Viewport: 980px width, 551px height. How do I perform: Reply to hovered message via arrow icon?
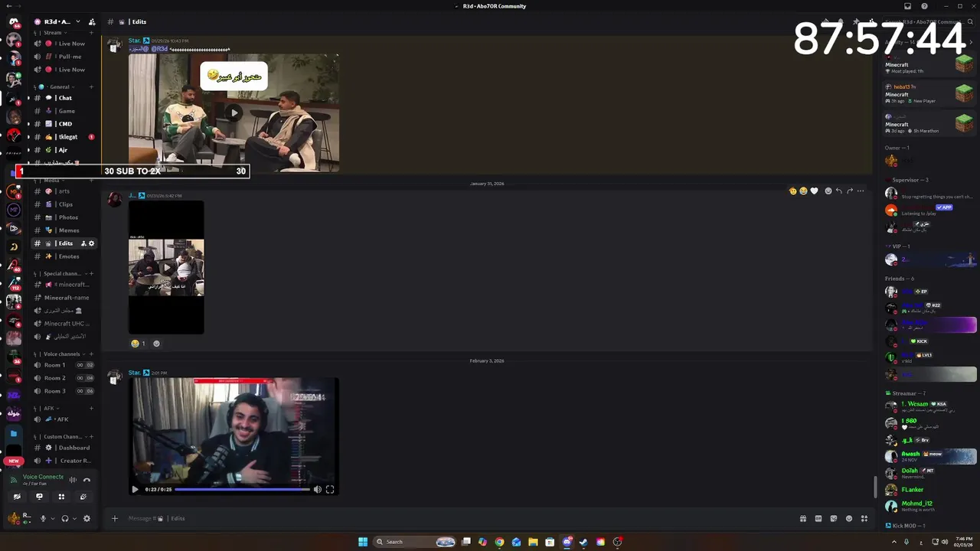point(839,191)
